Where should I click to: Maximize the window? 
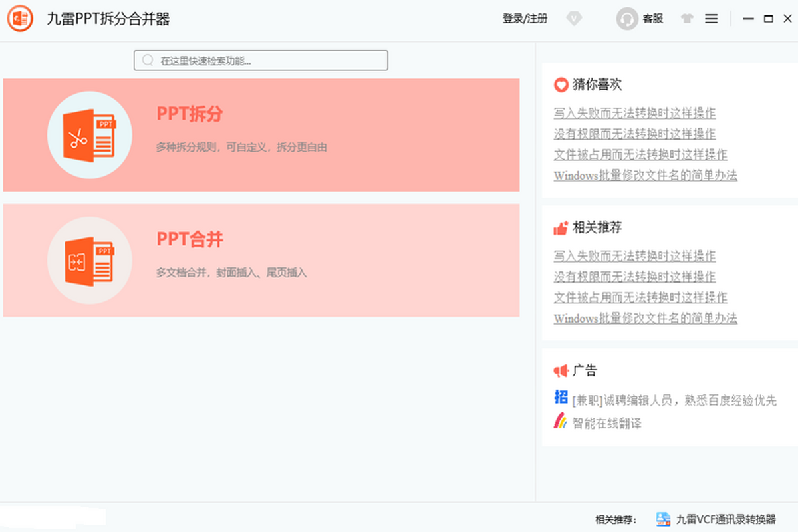tap(768, 19)
